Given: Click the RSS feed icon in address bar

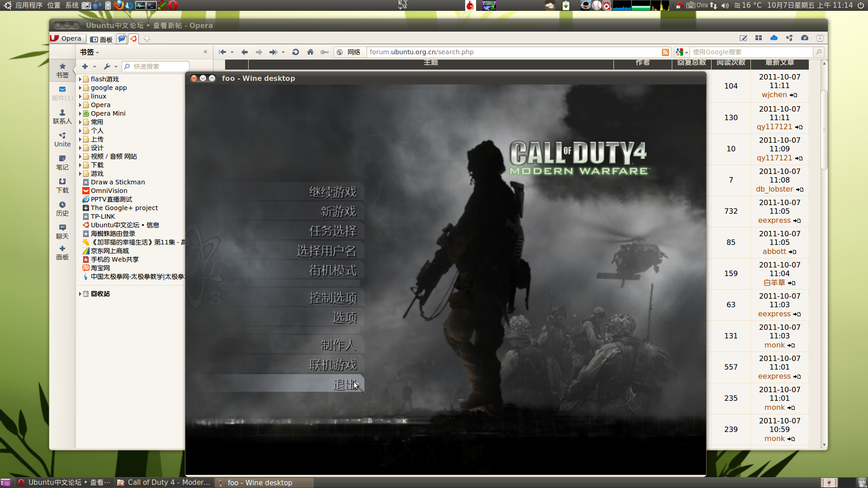Looking at the screenshot, I should tap(665, 52).
